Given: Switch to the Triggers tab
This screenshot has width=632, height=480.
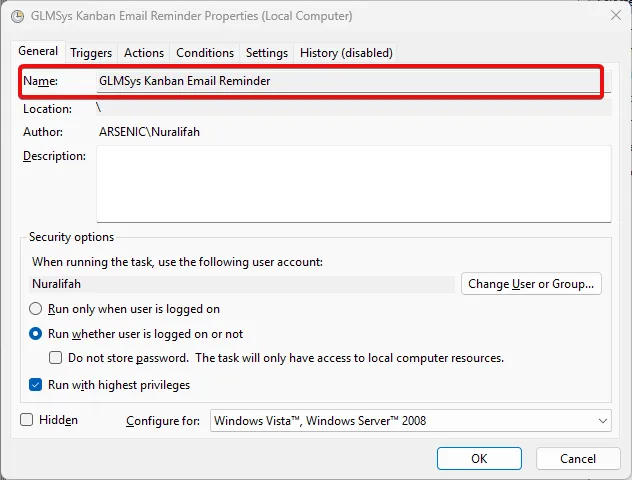Looking at the screenshot, I should click(91, 53).
